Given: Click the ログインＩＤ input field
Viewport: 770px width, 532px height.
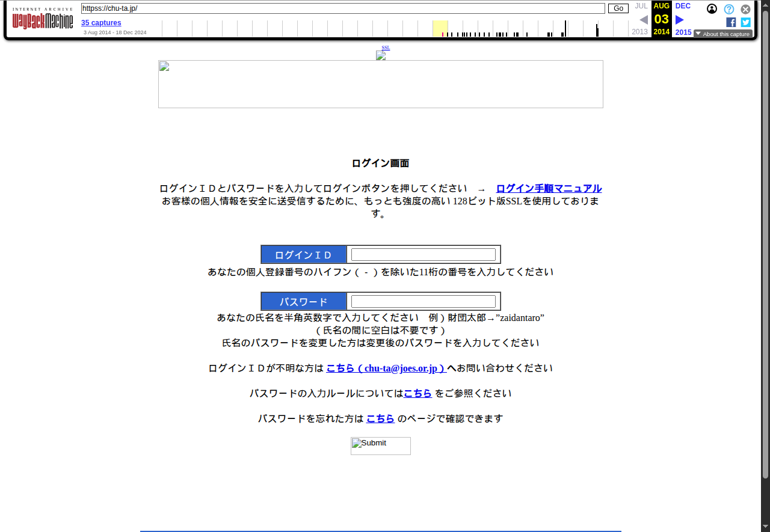Looking at the screenshot, I should (423, 254).
